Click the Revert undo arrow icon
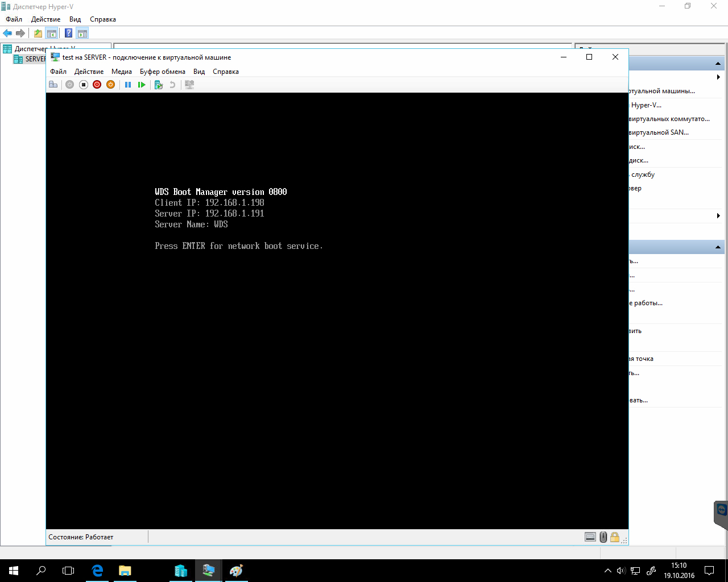 tap(172, 85)
